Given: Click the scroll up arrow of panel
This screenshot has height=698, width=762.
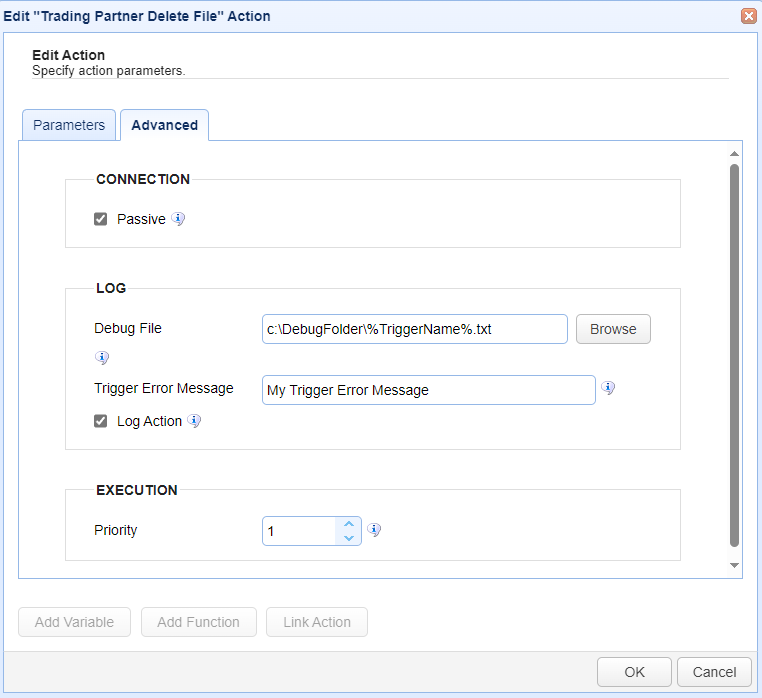Looking at the screenshot, I should coord(734,154).
